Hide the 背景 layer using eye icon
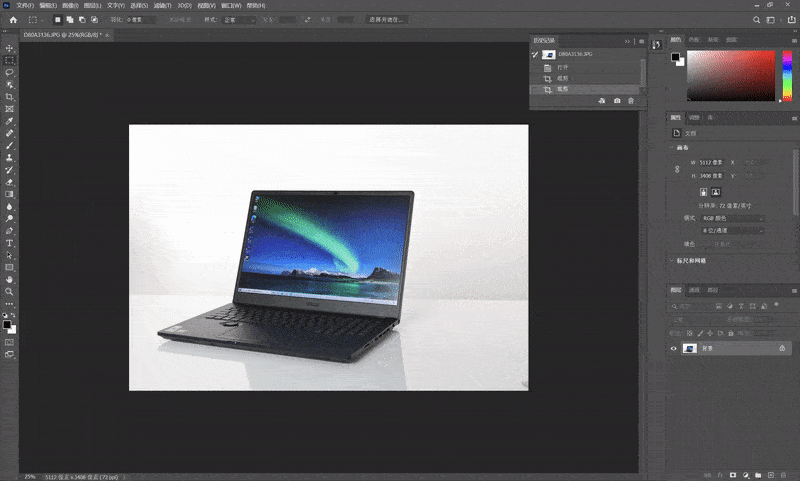Viewport: 800px width, 481px height. pyautogui.click(x=674, y=348)
